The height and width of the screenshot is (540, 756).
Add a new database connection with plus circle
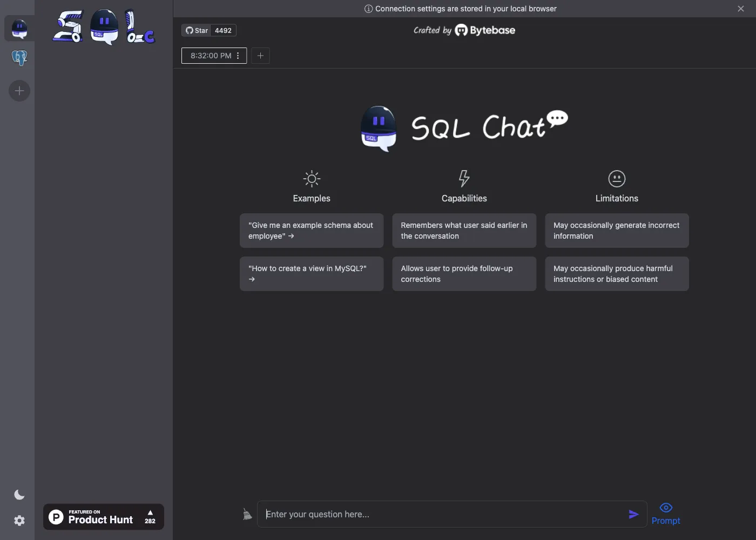tap(19, 91)
